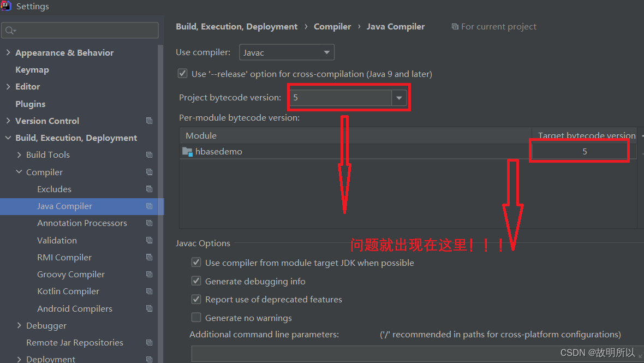Click the project-level icon beside Android Compilers
Screen dimensions: 644x363
click(149, 308)
